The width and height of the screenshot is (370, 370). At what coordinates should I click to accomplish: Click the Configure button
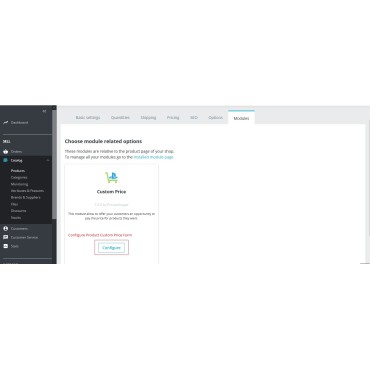click(111, 248)
